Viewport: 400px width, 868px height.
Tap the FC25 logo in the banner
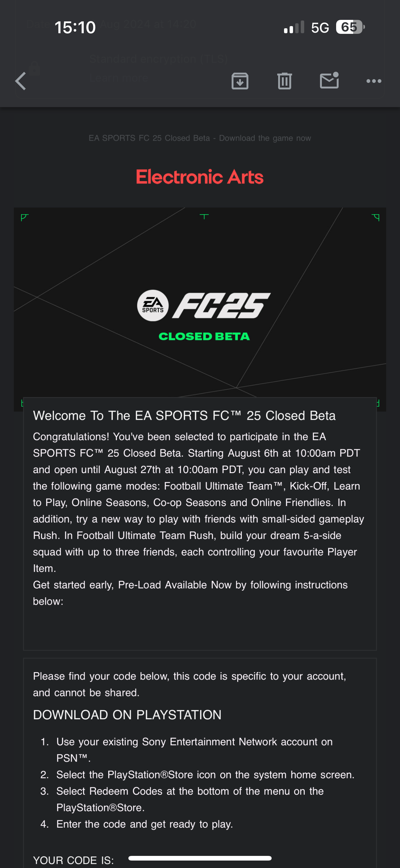[x=221, y=305]
